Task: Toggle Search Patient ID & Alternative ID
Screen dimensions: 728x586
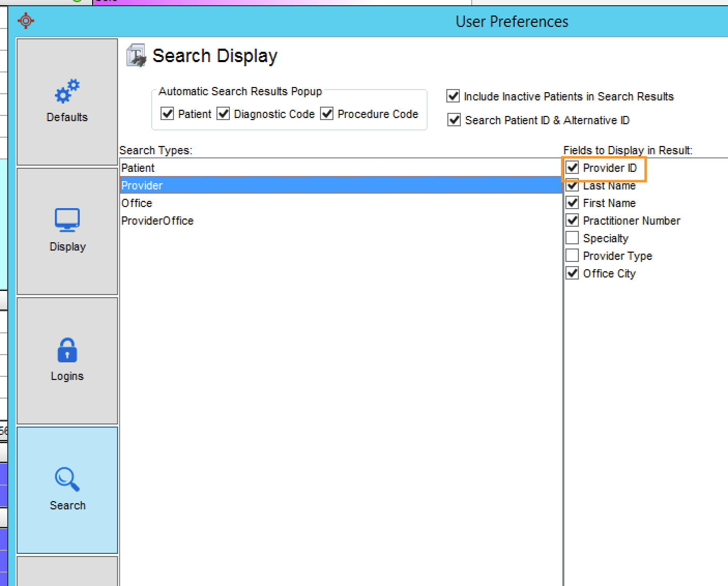Action: pos(454,120)
